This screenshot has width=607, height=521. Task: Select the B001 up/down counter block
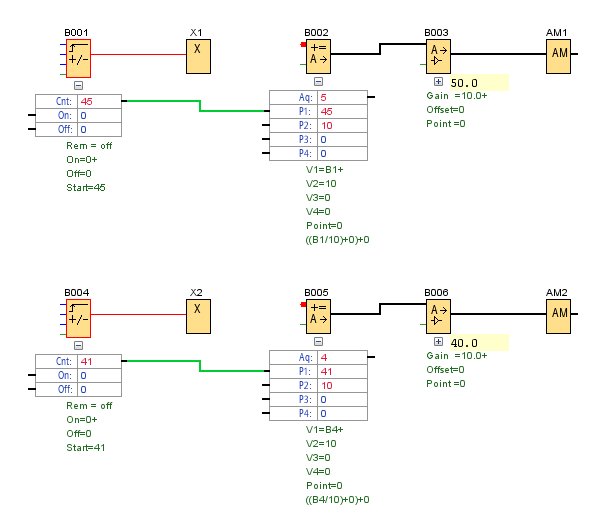point(78,58)
